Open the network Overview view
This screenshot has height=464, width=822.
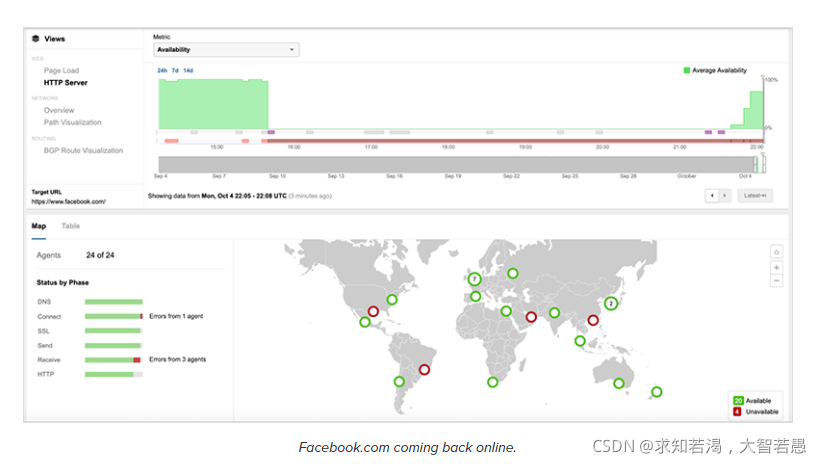tap(59, 110)
